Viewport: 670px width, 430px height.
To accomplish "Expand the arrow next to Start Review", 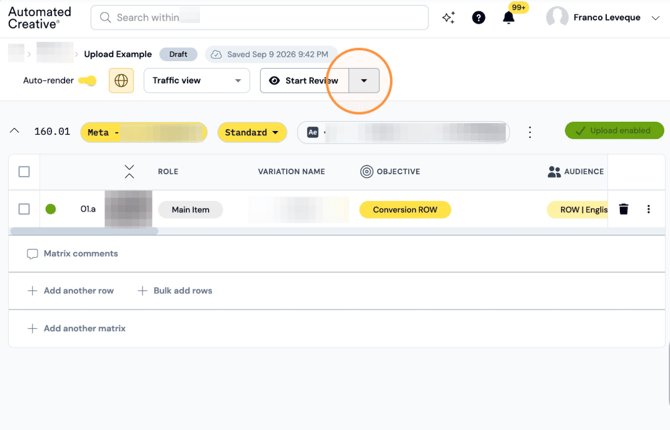I will pos(364,80).
